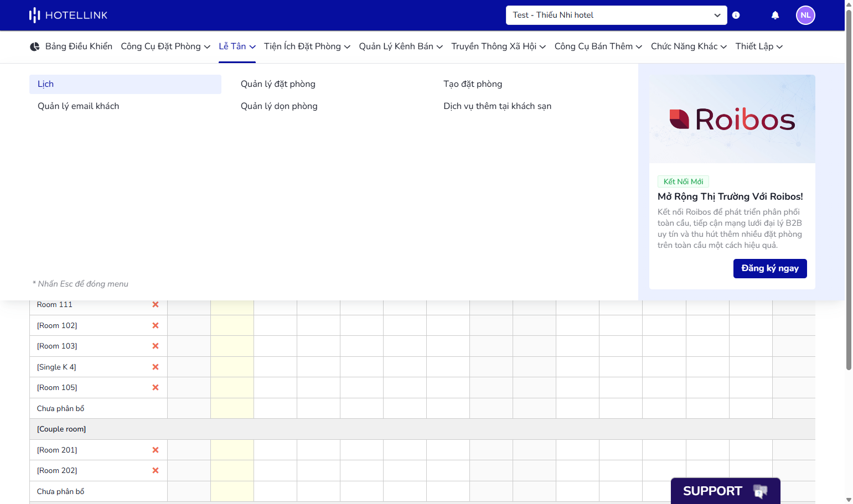Expand Quản Lý Kênh Bán menu
This screenshot has height=504, width=853.
(401, 46)
